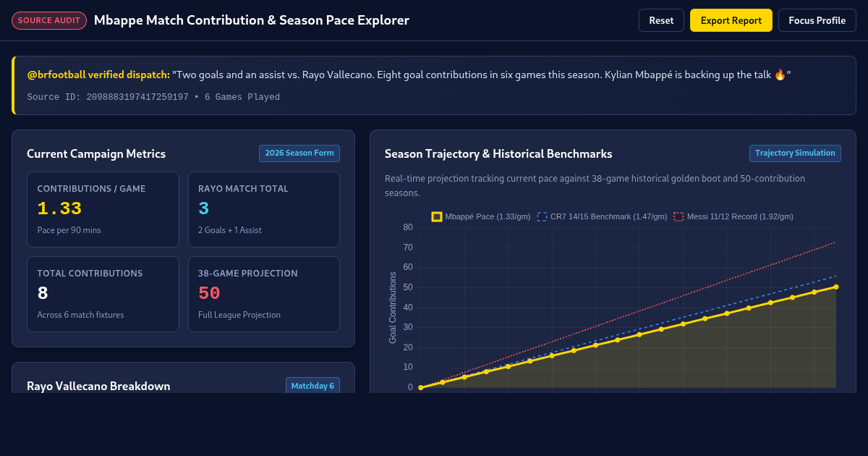Click the SOURCE AUDIT badge
This screenshot has width=868, height=456.
(49, 20)
